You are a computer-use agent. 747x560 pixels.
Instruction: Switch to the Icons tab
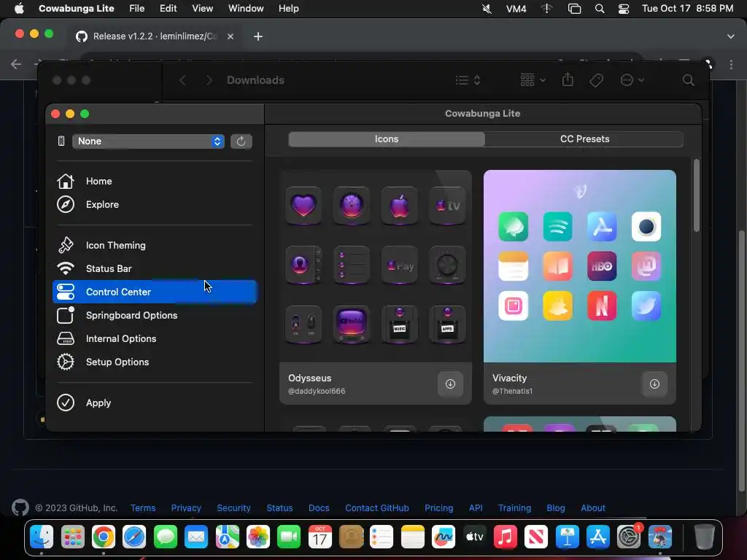click(x=387, y=139)
